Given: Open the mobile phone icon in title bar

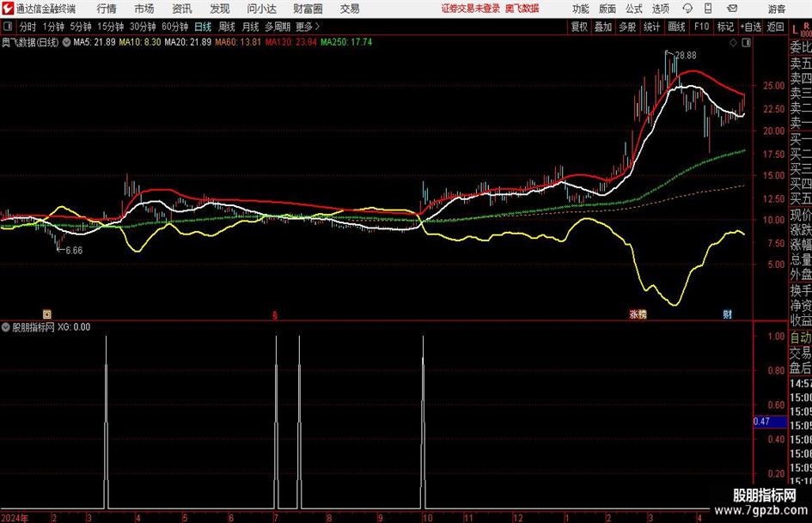Looking at the screenshot, I should 708,9.
